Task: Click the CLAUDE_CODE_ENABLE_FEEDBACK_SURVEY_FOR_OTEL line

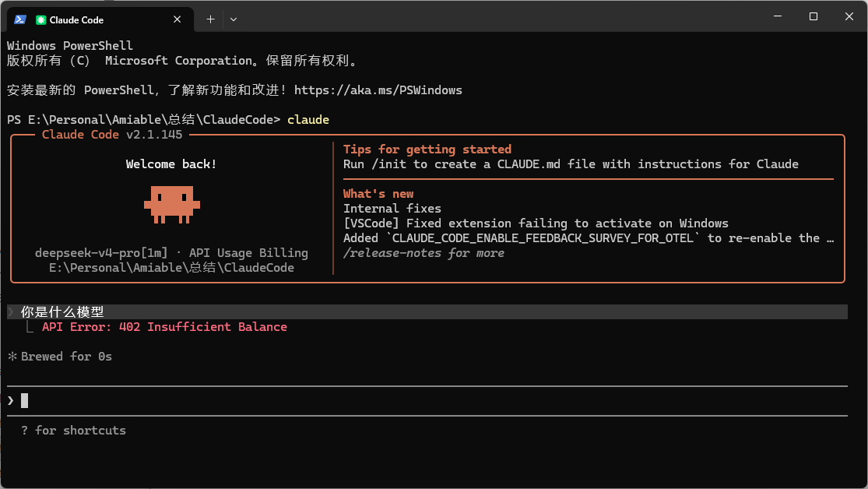Action: pyautogui.click(x=589, y=238)
